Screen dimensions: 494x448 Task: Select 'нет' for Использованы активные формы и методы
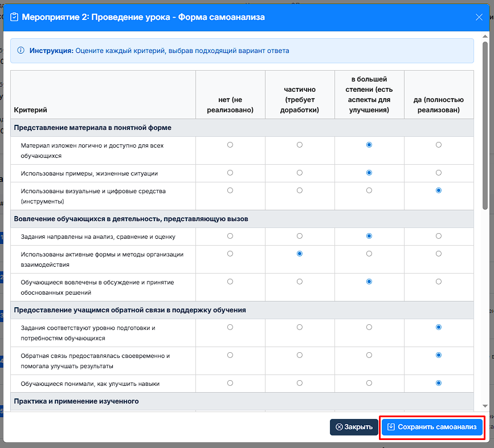230,254
